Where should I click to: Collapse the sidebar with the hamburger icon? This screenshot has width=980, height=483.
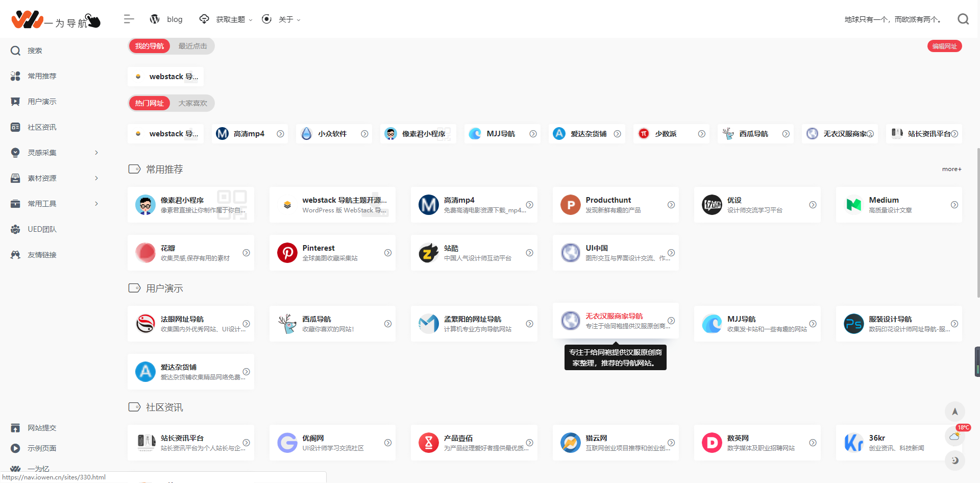(129, 19)
